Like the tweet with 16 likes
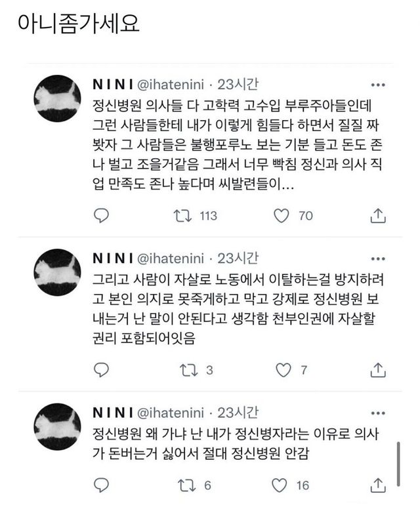Image resolution: width=420 pixels, height=513 pixels. (x=280, y=485)
